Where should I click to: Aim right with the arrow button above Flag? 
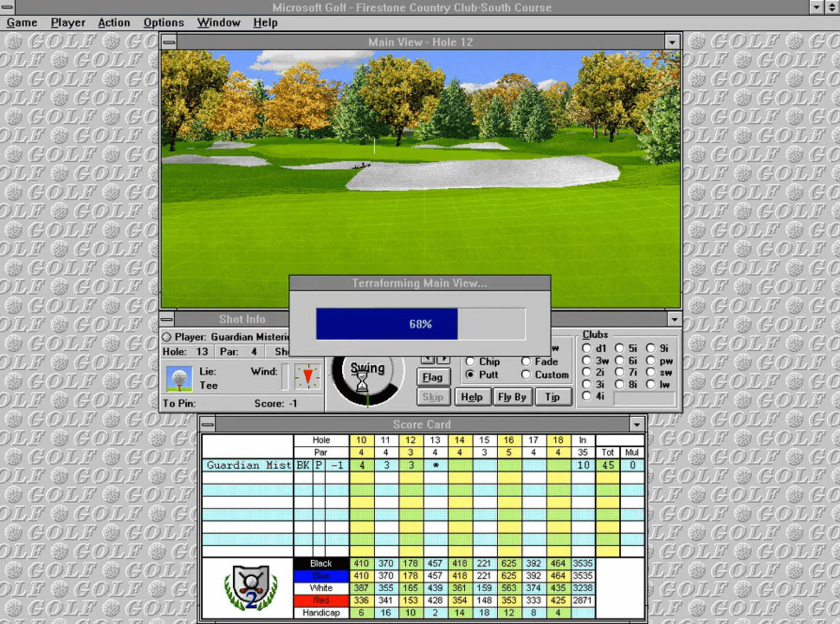tap(443, 359)
